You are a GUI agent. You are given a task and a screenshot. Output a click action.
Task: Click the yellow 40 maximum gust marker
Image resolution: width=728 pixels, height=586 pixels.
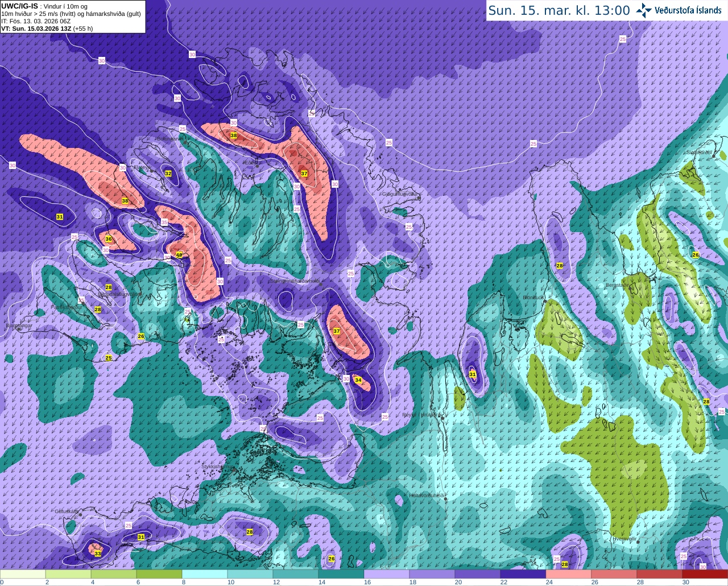click(x=179, y=255)
